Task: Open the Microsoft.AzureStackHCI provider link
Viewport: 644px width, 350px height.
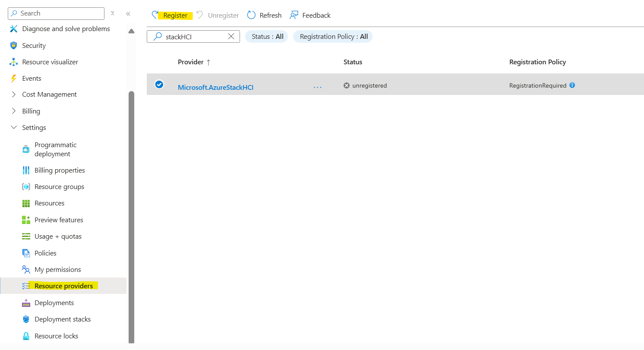Action: [215, 87]
